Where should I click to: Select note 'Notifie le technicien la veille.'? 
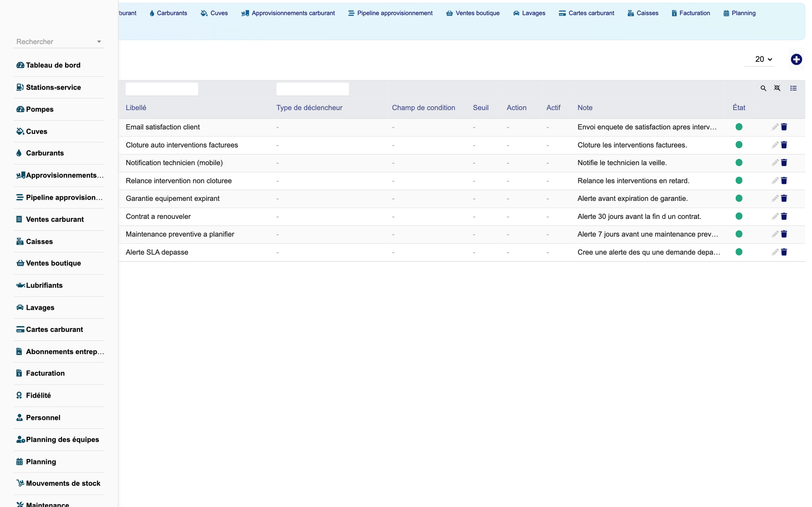point(622,163)
